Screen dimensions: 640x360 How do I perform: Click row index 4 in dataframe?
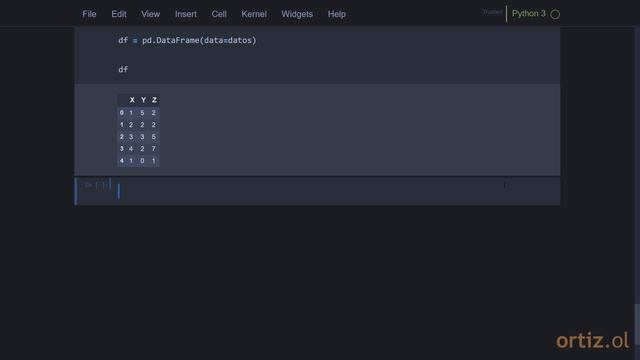pos(122,161)
